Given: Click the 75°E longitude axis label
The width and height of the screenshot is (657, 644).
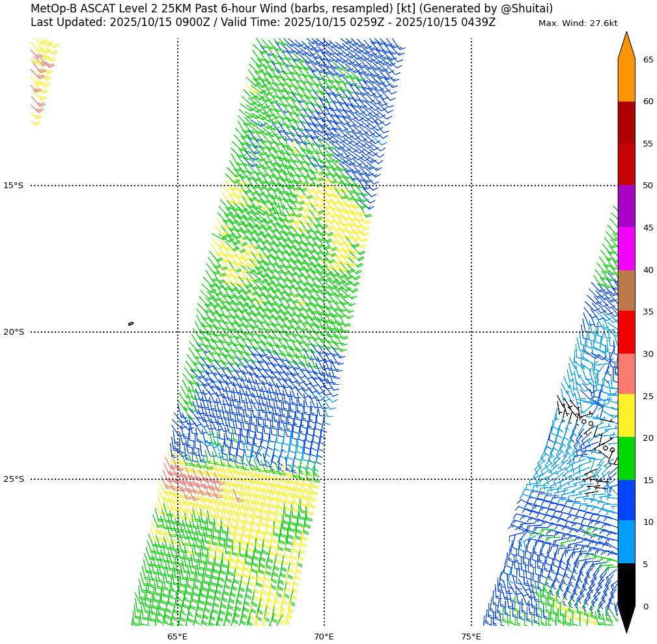Looking at the screenshot, I should [471, 636].
